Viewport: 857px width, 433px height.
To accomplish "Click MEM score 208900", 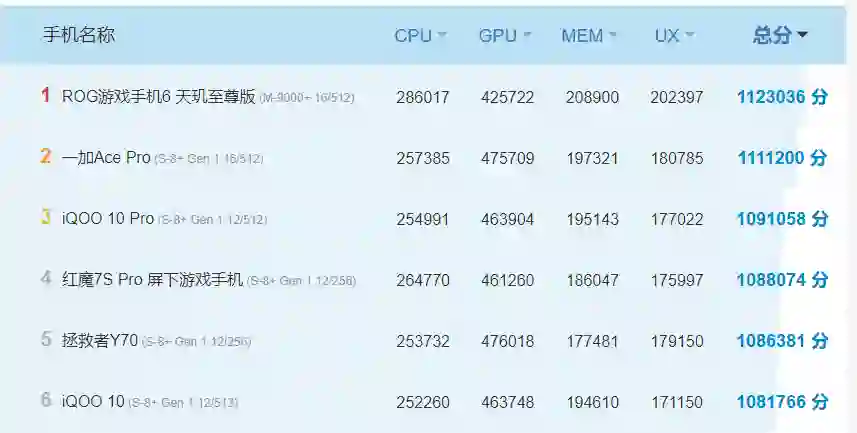I will coord(592,97).
